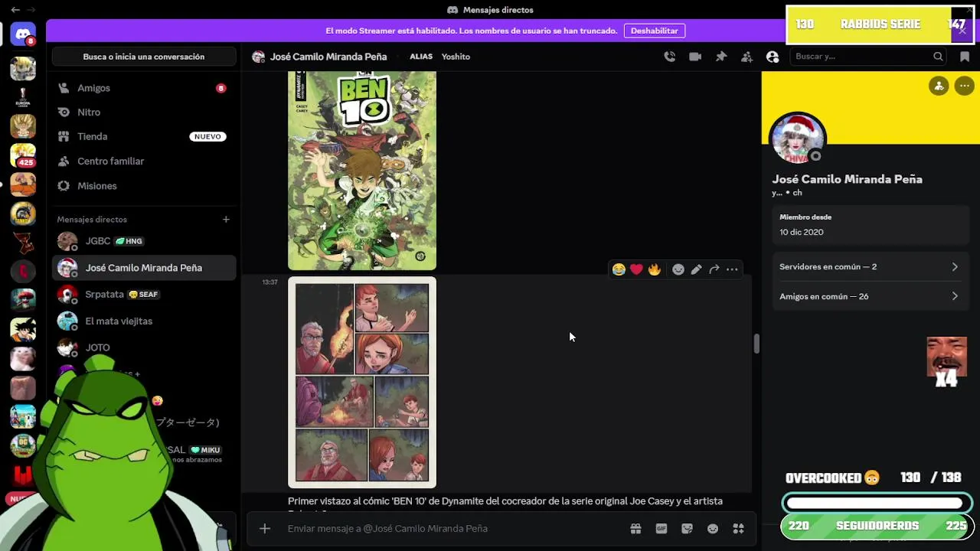Add friends to this DM

(746, 57)
